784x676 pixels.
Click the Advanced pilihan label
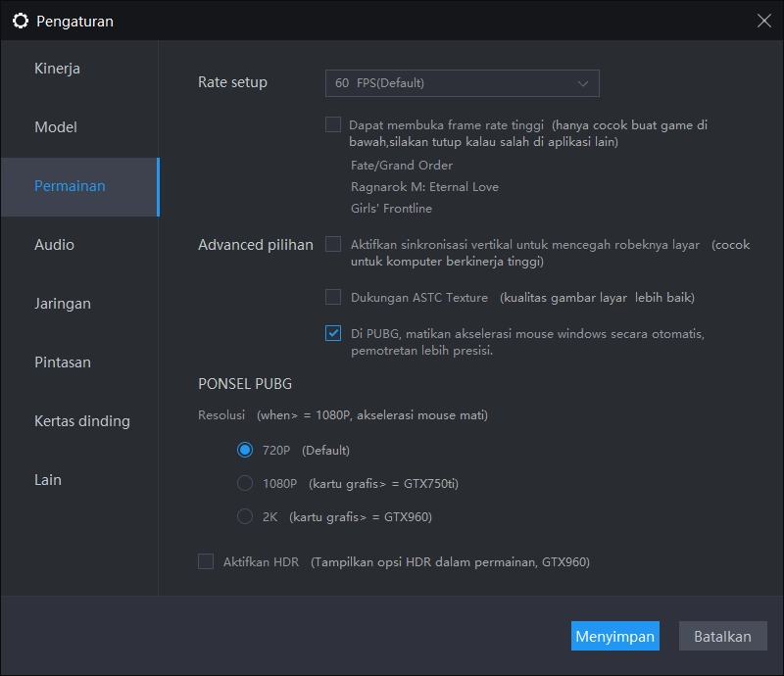click(256, 245)
